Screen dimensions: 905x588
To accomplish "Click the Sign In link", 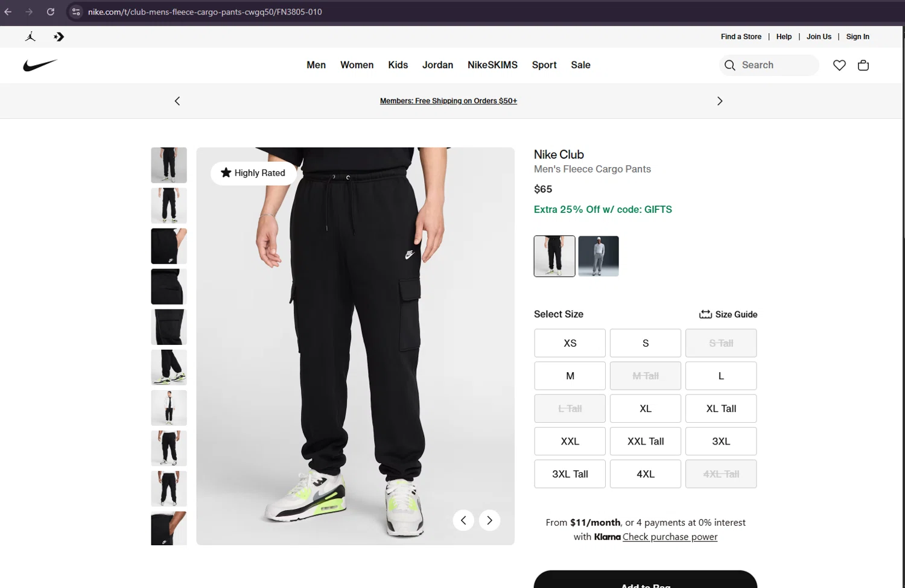I will pyautogui.click(x=857, y=37).
